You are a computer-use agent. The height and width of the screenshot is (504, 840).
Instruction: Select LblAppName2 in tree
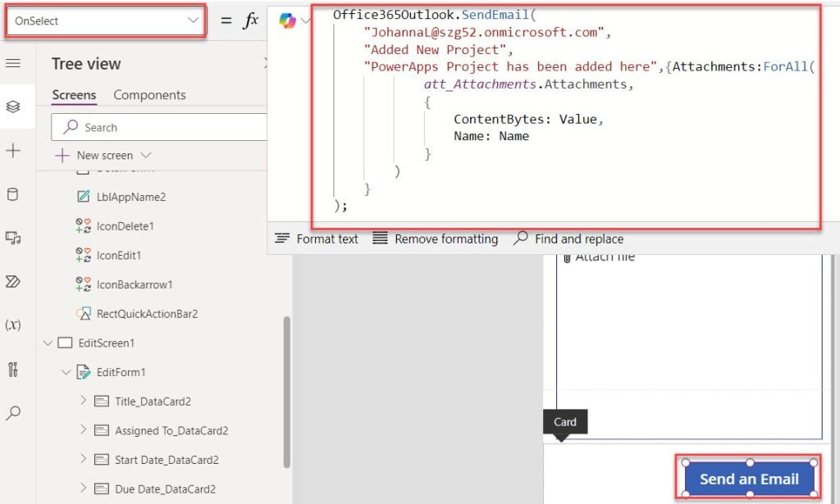click(131, 197)
